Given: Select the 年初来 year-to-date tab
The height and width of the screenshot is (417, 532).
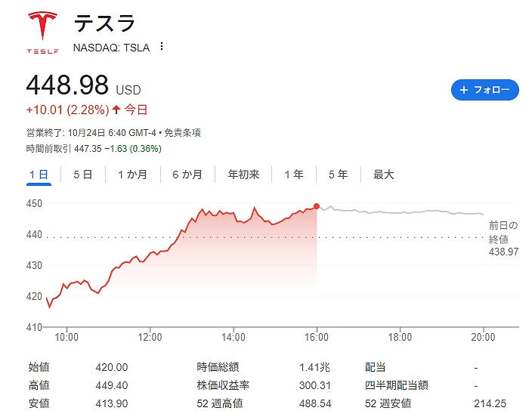Looking at the screenshot, I should coord(243,175).
